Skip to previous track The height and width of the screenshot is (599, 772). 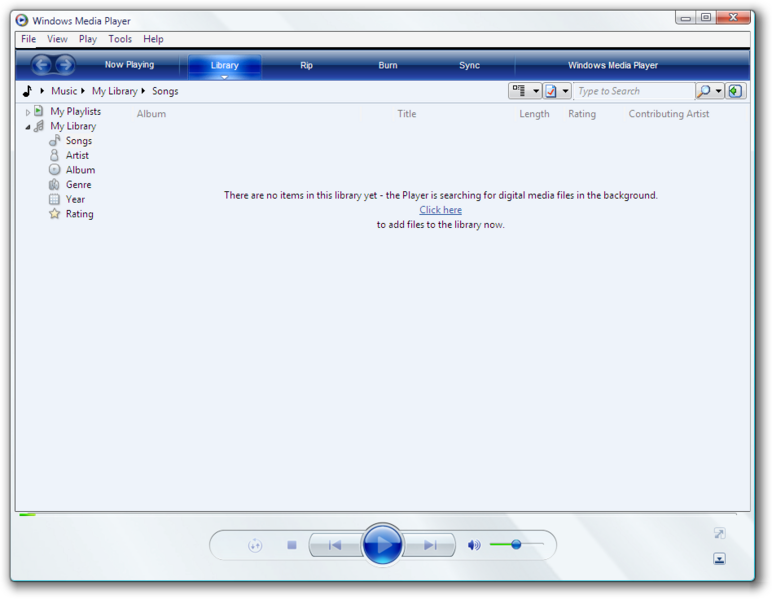pos(335,545)
